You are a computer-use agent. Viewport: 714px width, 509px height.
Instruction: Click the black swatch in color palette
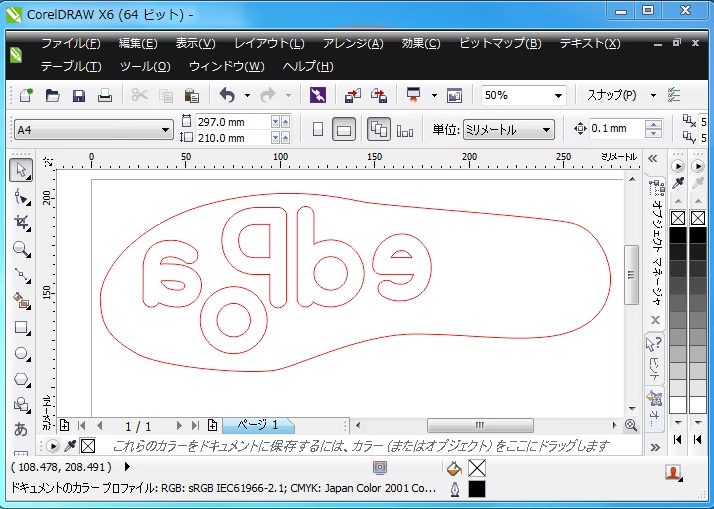point(678,236)
